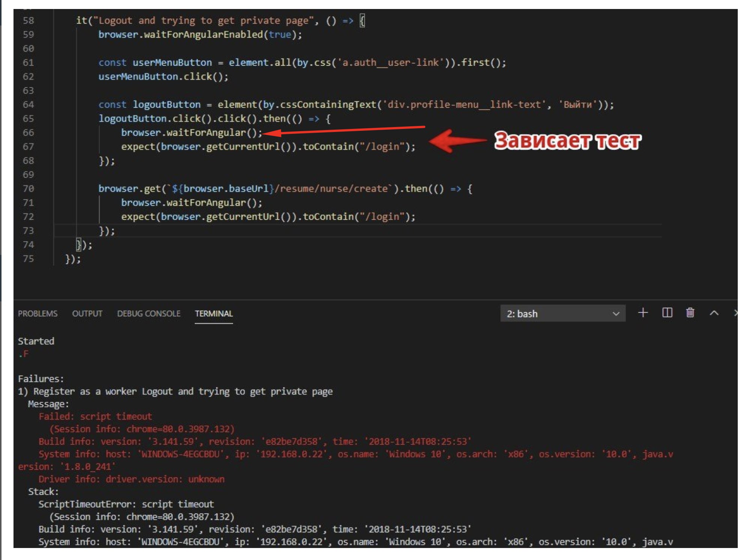The image size is (749, 560).
Task: Switch to the PROBLEMS tab
Action: pyautogui.click(x=37, y=314)
